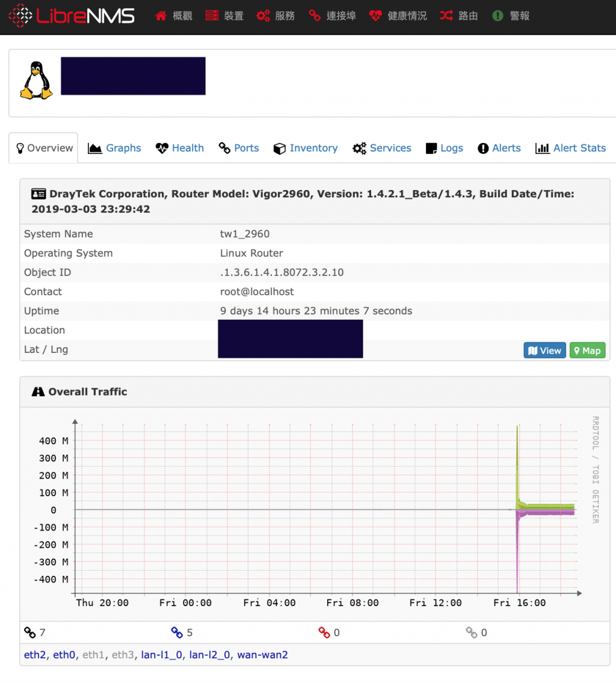Open the 路由 routing menu
The height and width of the screenshot is (683, 616).
click(459, 16)
